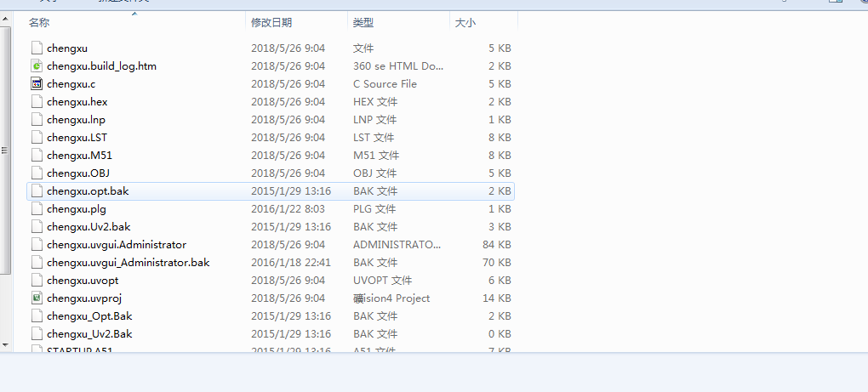The image size is (868, 392).
Task: Select file name chengxu.uvgui.Administrator
Action: point(117,244)
